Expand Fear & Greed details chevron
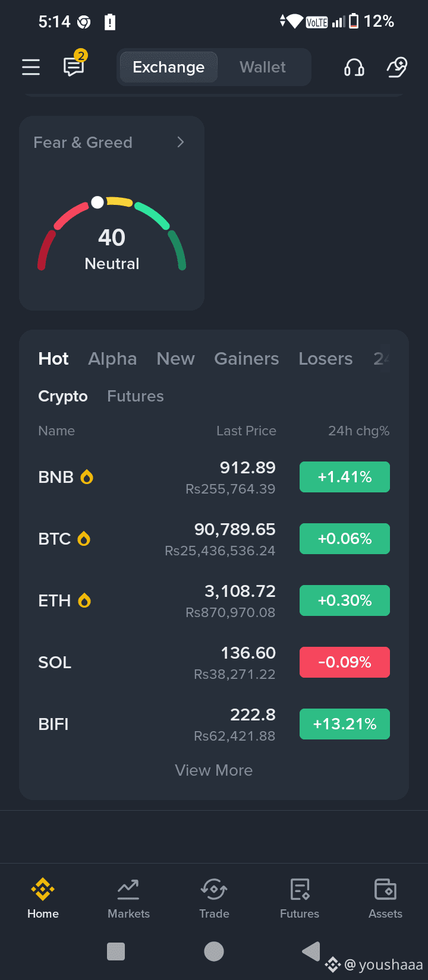Screen dimensions: 428x980 pyautogui.click(x=181, y=143)
